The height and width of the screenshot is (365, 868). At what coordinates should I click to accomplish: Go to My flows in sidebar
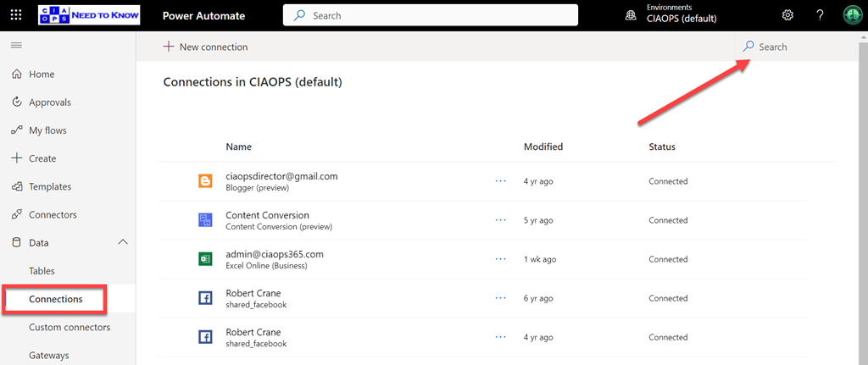click(47, 130)
